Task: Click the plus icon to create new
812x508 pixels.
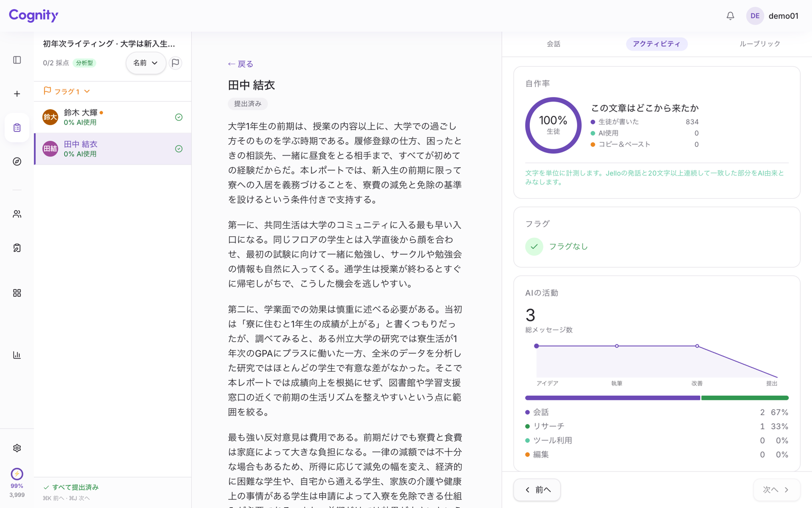Action: pyautogui.click(x=17, y=94)
